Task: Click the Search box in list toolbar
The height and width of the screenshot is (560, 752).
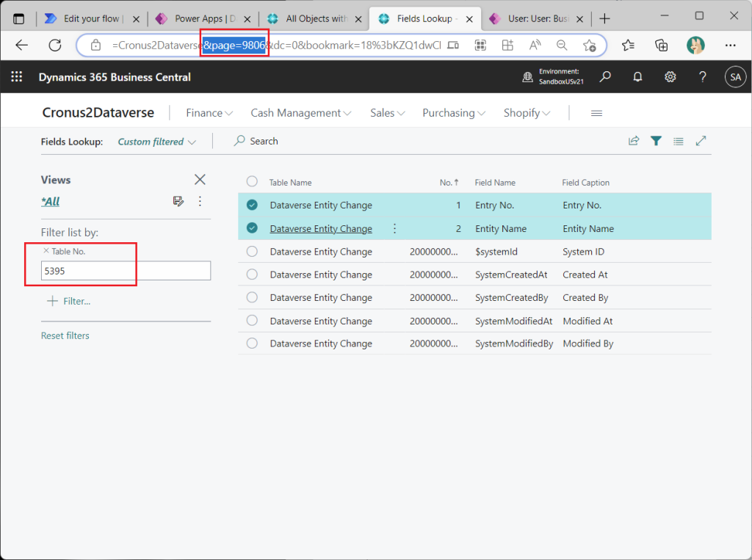Action: (x=256, y=141)
